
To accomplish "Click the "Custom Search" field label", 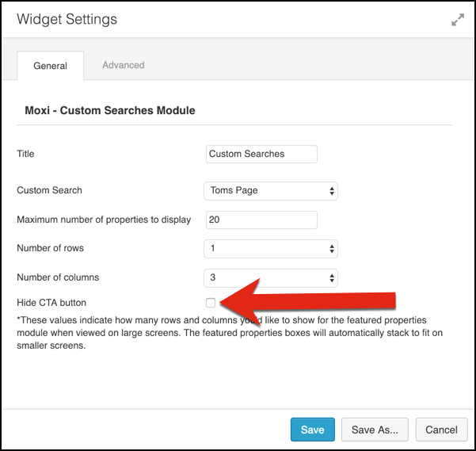I will [49, 190].
